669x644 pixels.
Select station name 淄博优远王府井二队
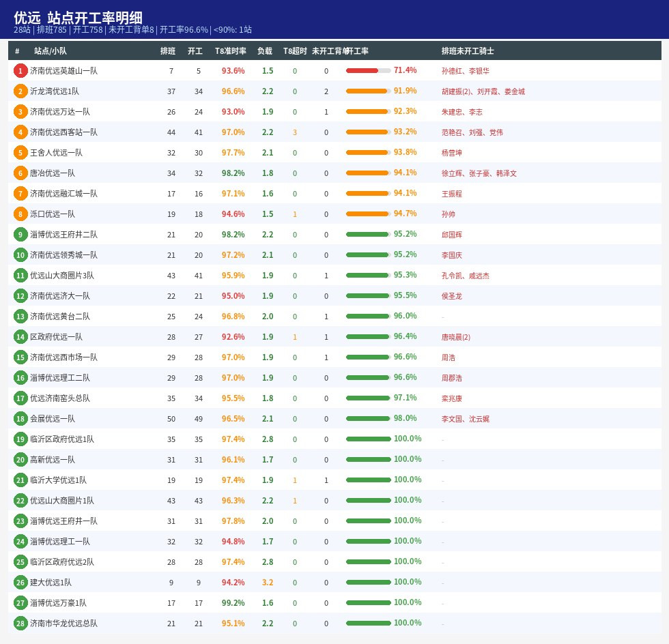pyautogui.click(x=63, y=235)
